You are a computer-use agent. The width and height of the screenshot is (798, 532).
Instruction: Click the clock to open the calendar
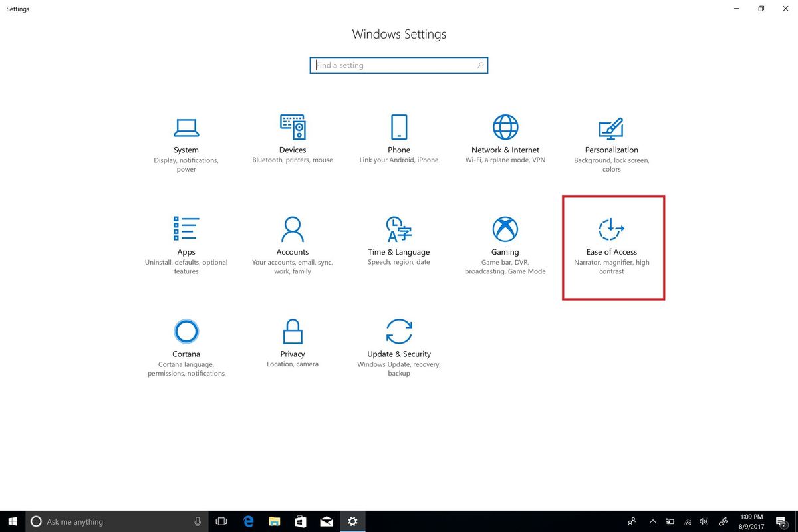tap(750, 521)
